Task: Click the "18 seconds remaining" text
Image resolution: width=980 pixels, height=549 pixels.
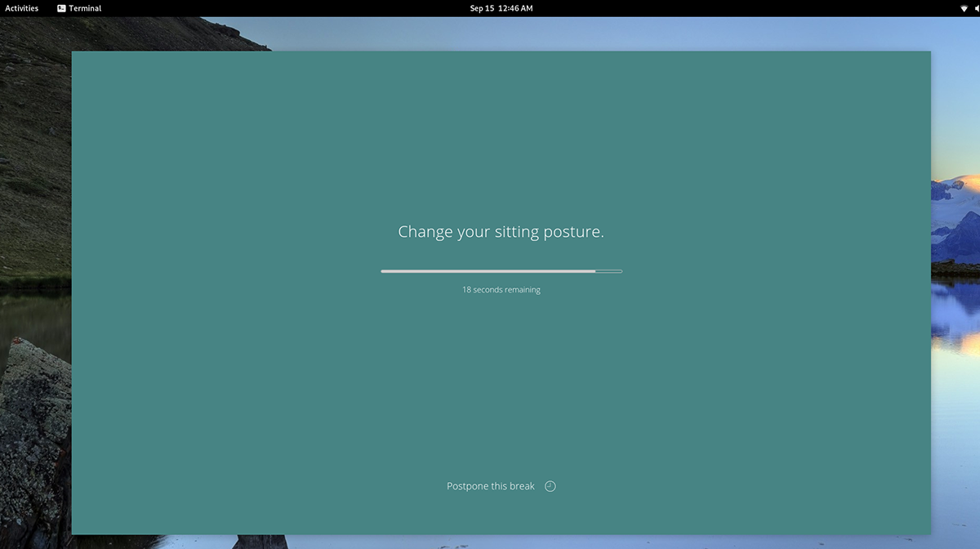Action: pyautogui.click(x=501, y=290)
